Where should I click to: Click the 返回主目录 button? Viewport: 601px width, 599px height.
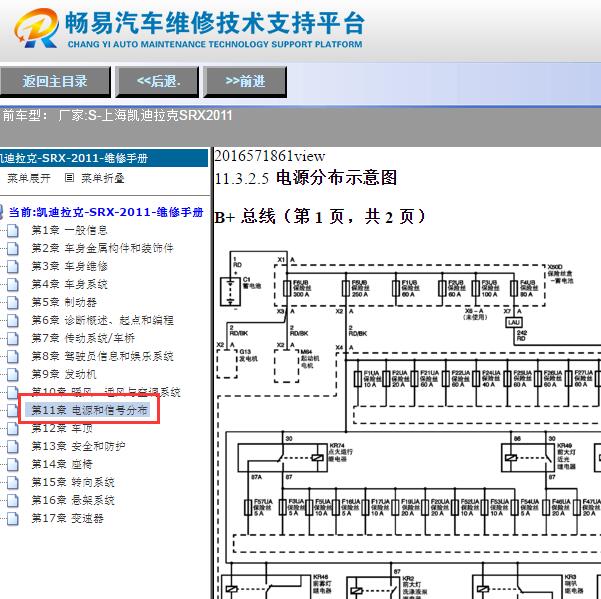[55, 81]
